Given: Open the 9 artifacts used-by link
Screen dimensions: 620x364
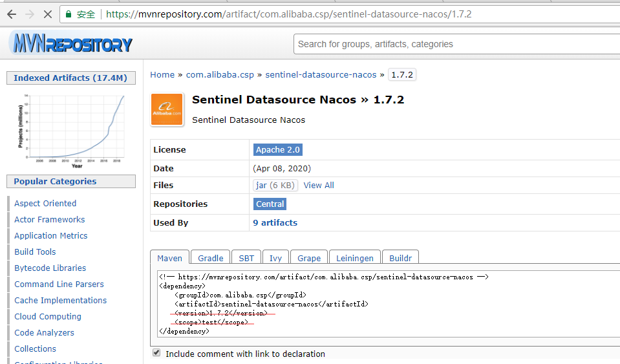Looking at the screenshot, I should pyautogui.click(x=275, y=222).
